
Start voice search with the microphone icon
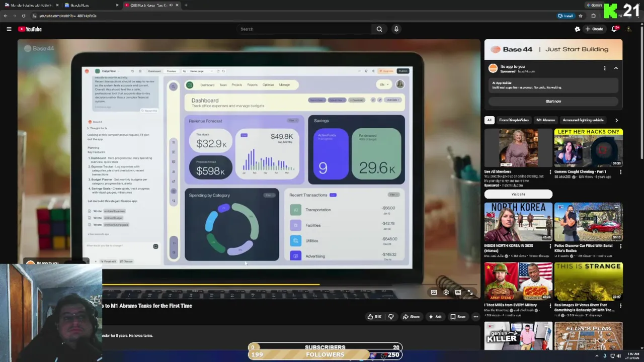[x=396, y=29]
